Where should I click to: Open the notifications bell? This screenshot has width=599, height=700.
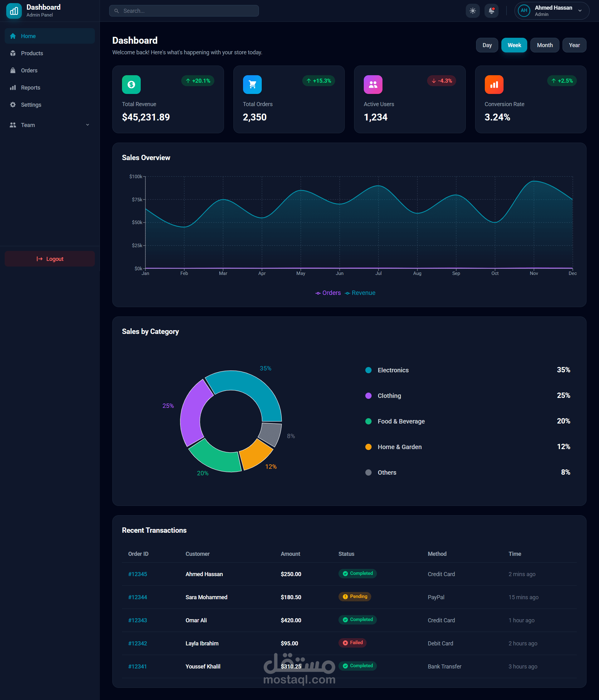[x=491, y=11]
